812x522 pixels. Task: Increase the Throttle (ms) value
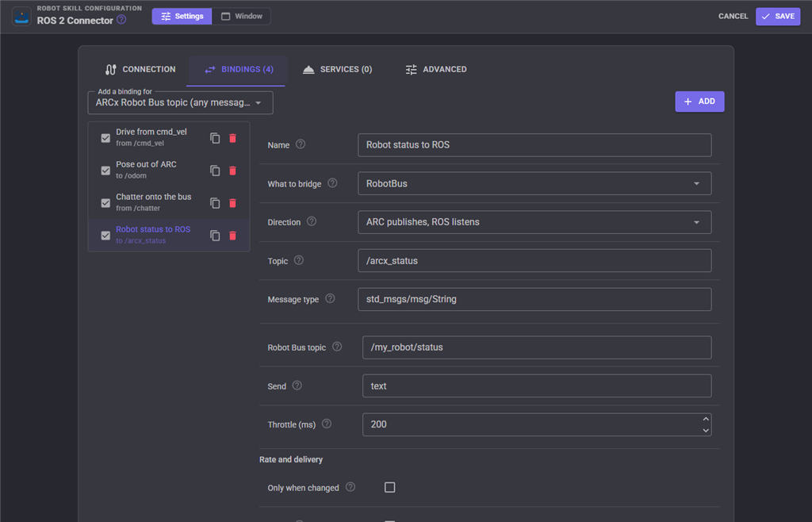705,419
